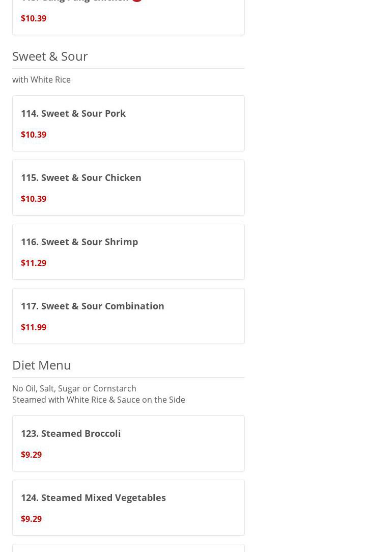392x552 pixels.
Task: Open 124. Steamed Mixed Vegetables
Action: [x=93, y=497]
